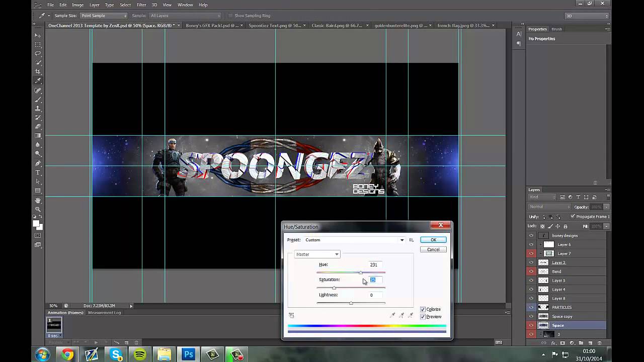
Task: Click the Lock all padlock icon
Action: click(566, 226)
